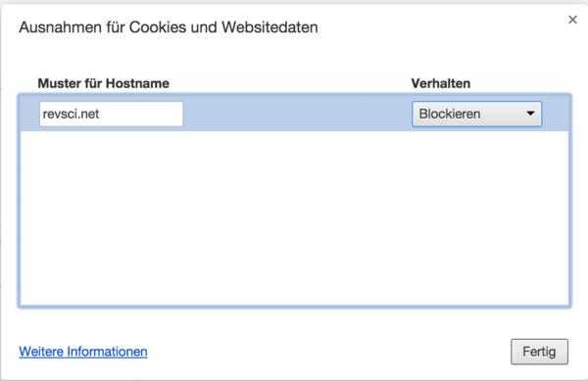The width and height of the screenshot is (588, 381).
Task: Click the arrow on the Blockieren combo box
Action: click(530, 114)
